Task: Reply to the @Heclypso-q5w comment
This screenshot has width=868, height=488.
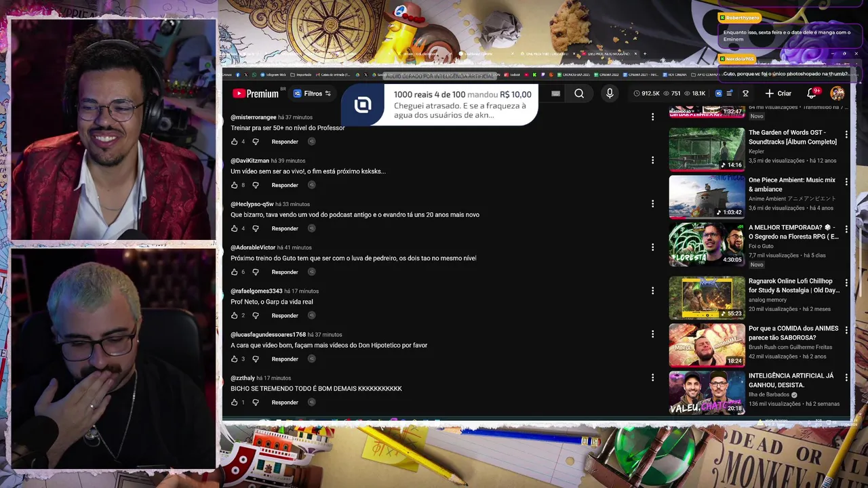Action: pos(285,228)
